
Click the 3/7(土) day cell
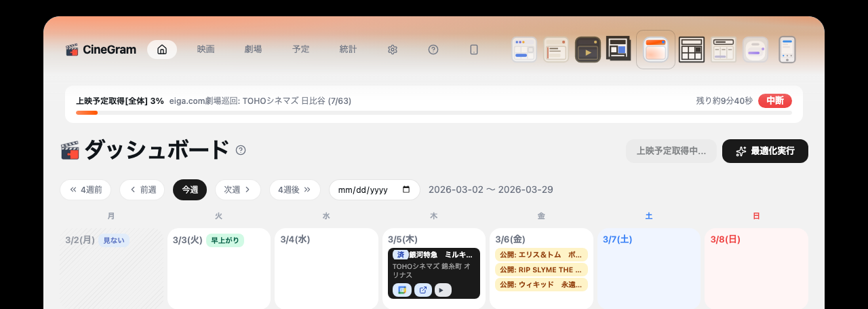[649, 269]
